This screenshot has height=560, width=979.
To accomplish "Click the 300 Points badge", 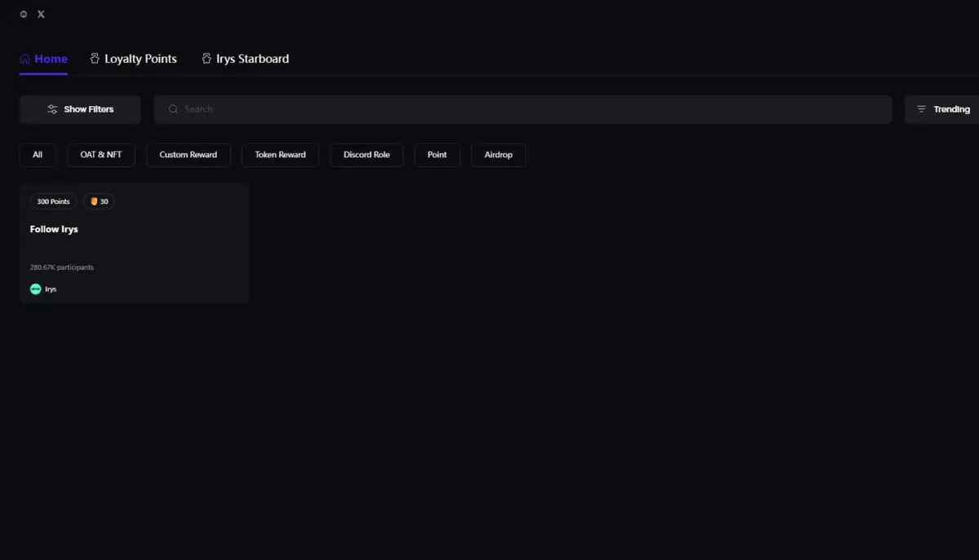I will [54, 201].
